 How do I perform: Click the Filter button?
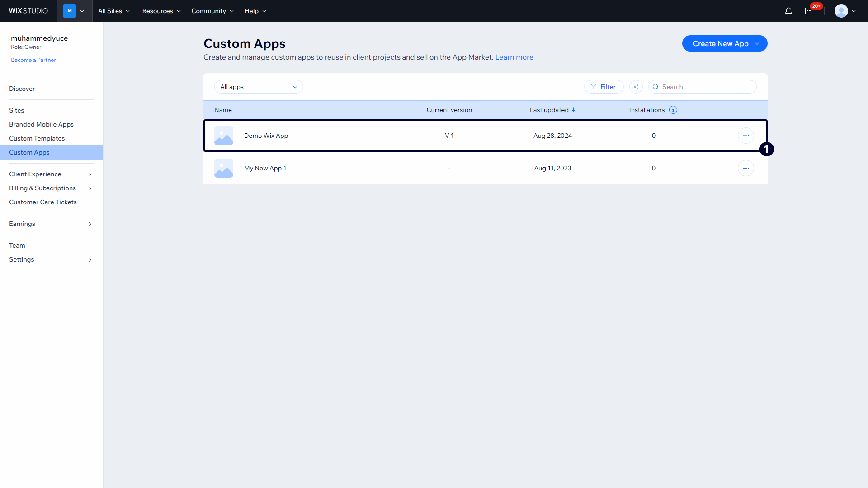pos(604,87)
